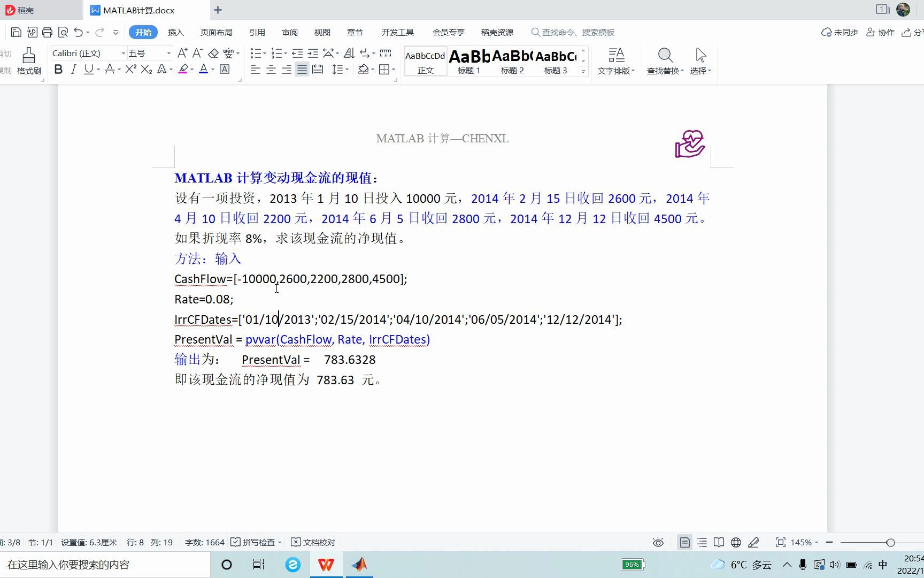Screen dimensions: 924x578
Task: Expand the styles gallery arrow
Action: point(583,71)
